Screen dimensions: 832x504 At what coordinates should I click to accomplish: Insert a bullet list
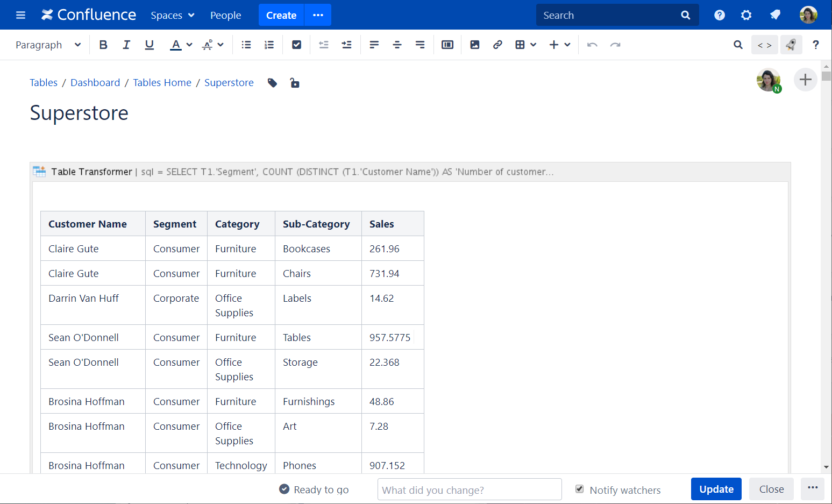(x=246, y=45)
